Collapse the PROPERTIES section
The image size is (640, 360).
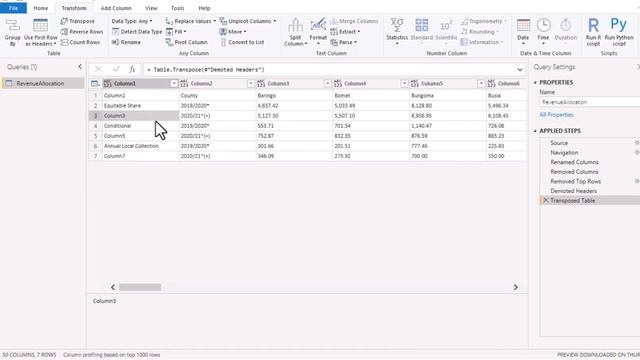535,82
